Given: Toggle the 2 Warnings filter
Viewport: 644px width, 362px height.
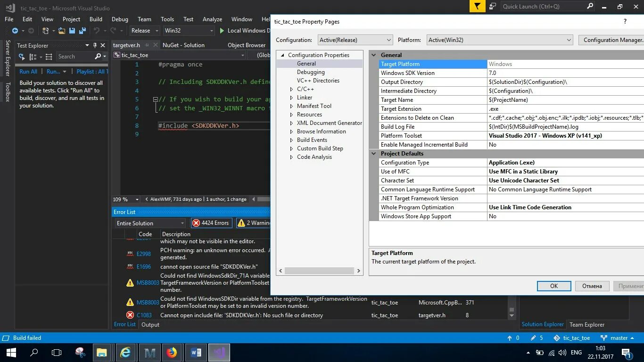Looking at the screenshot, I should (254, 223).
